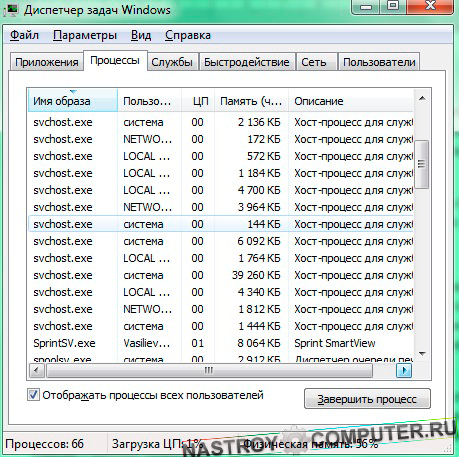Click the horizontal scrollbar thumb
Image resolution: width=459 pixels, height=457 pixels.
[209, 370]
